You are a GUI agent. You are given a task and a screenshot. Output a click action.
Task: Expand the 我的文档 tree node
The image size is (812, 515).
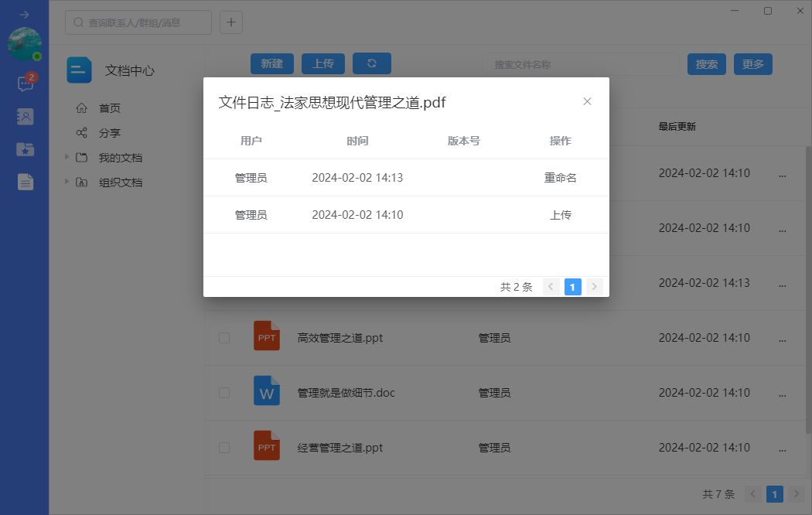coord(67,158)
